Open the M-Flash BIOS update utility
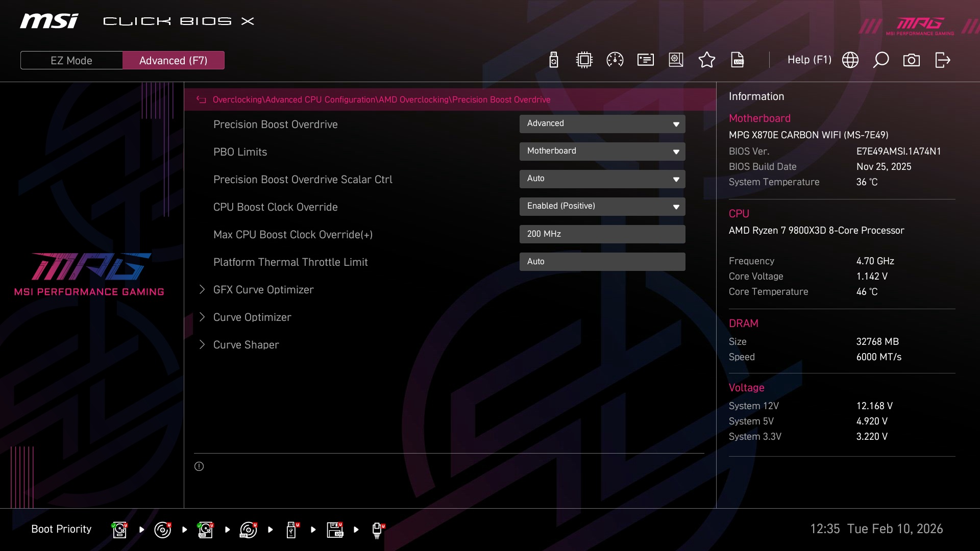This screenshot has width=980, height=551. pyautogui.click(x=553, y=60)
